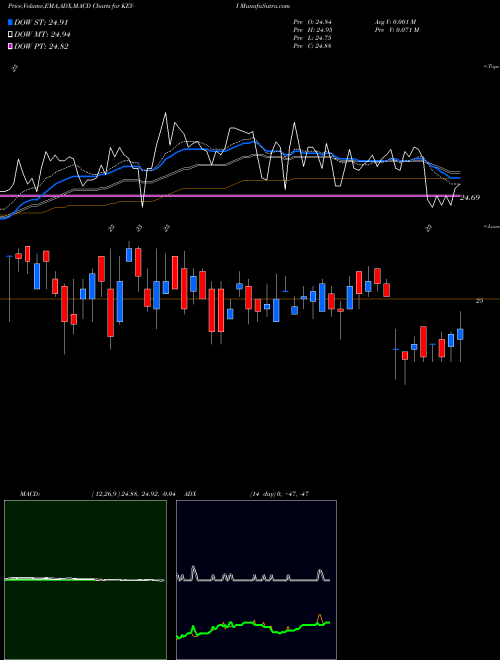Click the white DOW MT legend swatch

[10, 35]
